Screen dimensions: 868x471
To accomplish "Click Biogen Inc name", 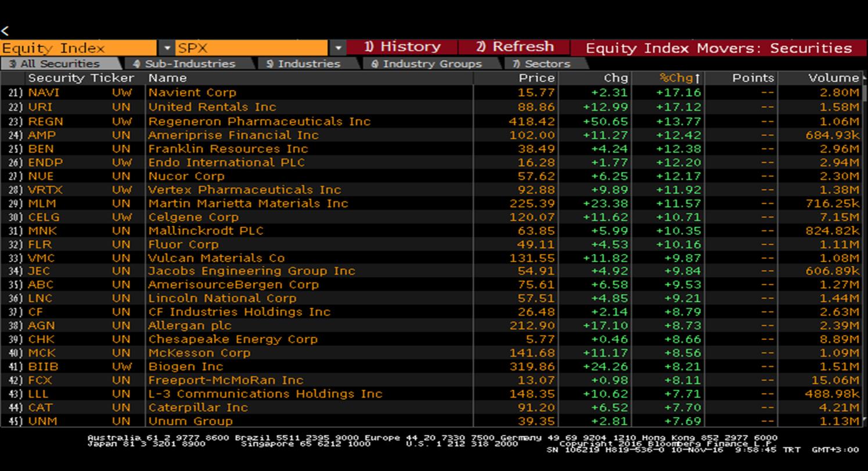I will pos(186,367).
